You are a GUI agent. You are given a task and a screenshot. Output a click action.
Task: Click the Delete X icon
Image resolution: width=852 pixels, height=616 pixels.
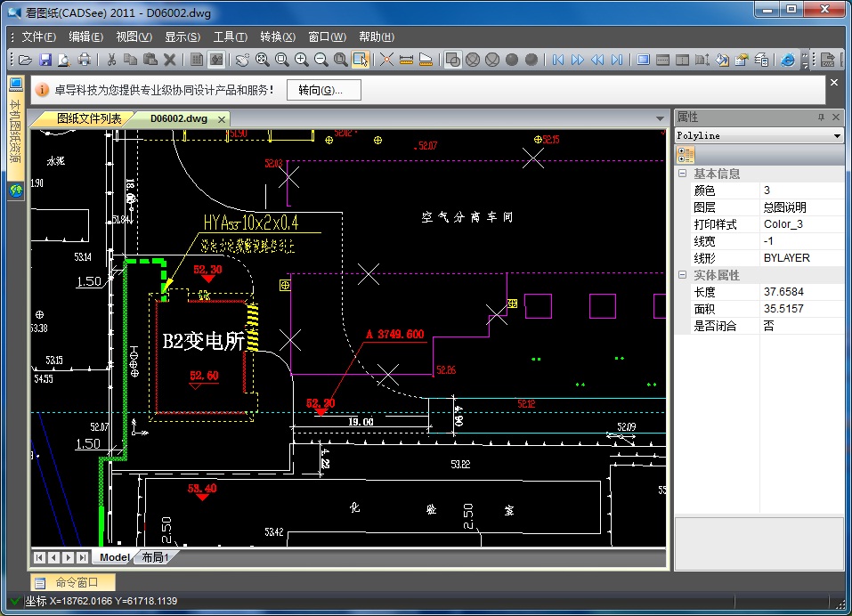coord(169,60)
